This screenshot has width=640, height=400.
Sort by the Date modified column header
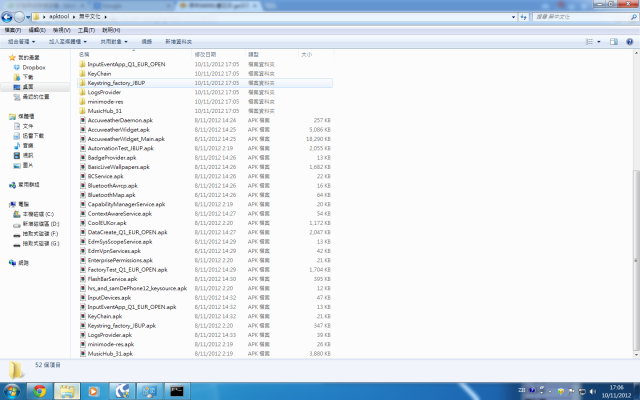pos(218,54)
